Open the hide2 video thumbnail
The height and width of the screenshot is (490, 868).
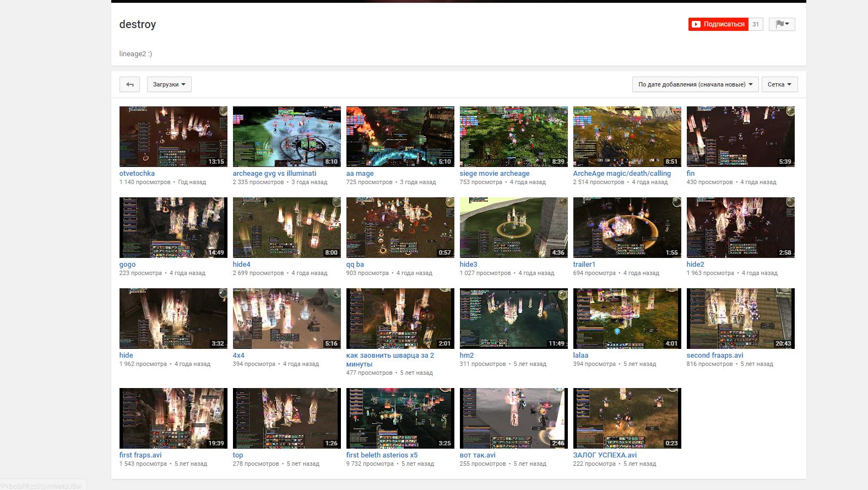pos(741,228)
